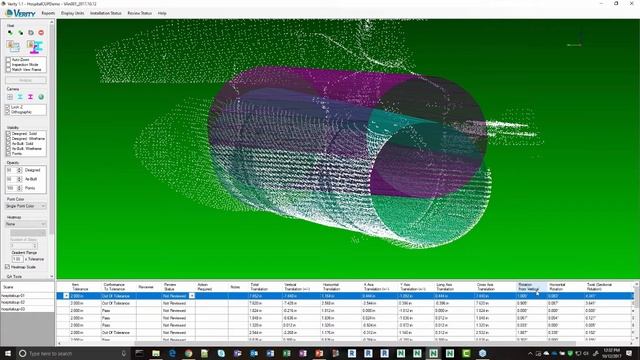Toggle the Heatmap Scale checkbox
This screenshot has width=640, height=360.
7,267
